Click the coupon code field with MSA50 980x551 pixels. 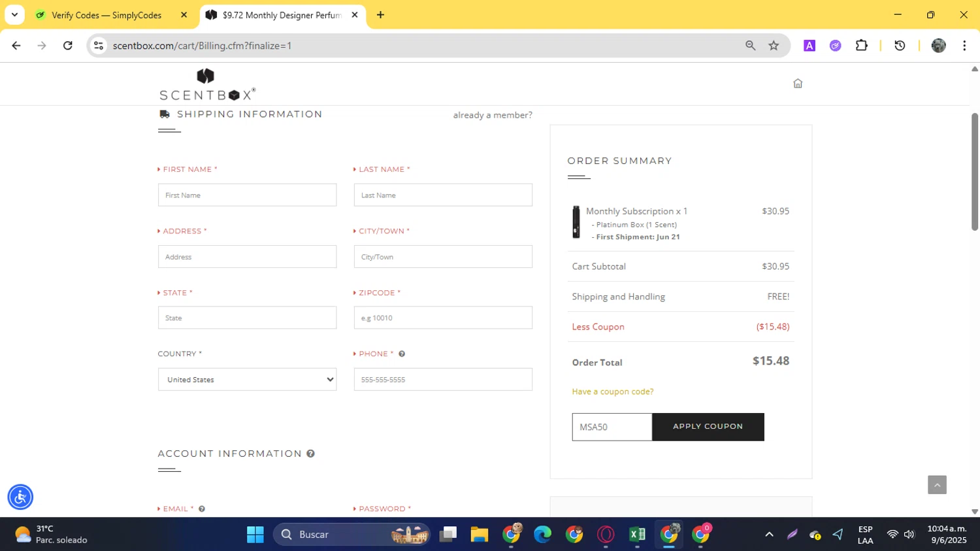coord(612,427)
